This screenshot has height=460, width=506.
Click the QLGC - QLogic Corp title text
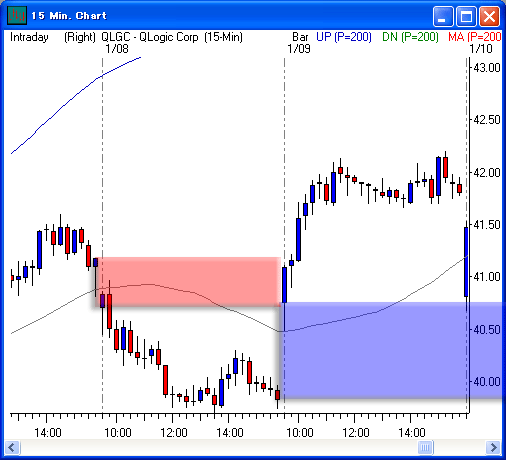coord(150,37)
